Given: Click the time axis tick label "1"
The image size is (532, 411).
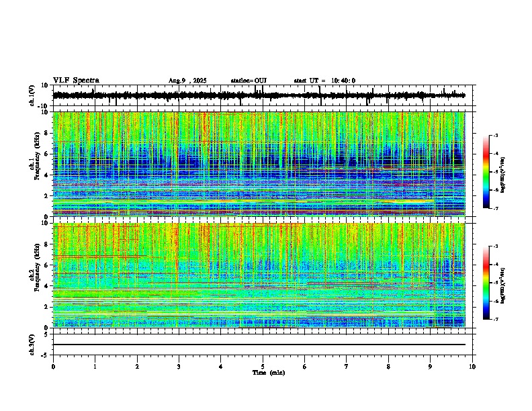Looking at the screenshot, I should (x=95, y=367).
